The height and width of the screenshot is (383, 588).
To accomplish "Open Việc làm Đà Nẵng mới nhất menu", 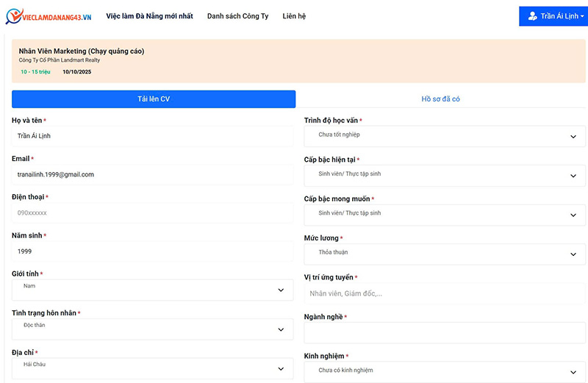I will 149,16.
